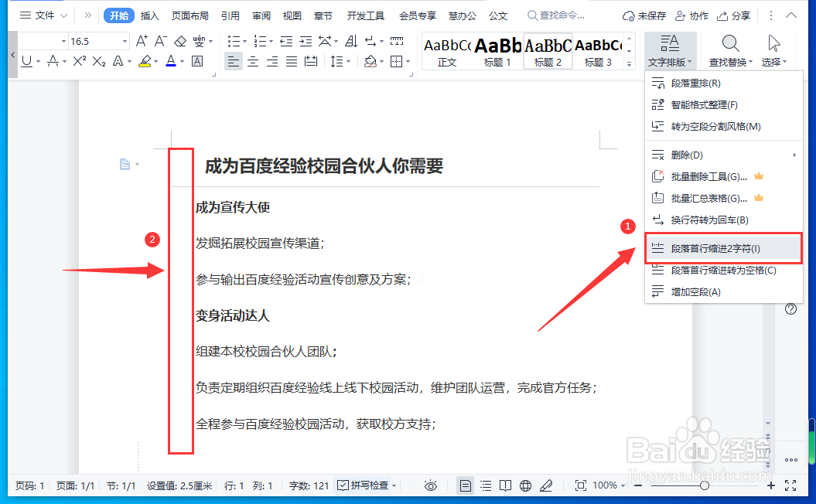
Task: Click the sort icon
Action: coord(351,41)
